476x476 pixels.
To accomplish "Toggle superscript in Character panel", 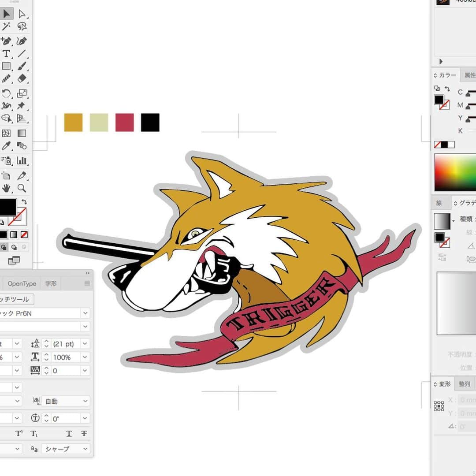I will point(19,434).
